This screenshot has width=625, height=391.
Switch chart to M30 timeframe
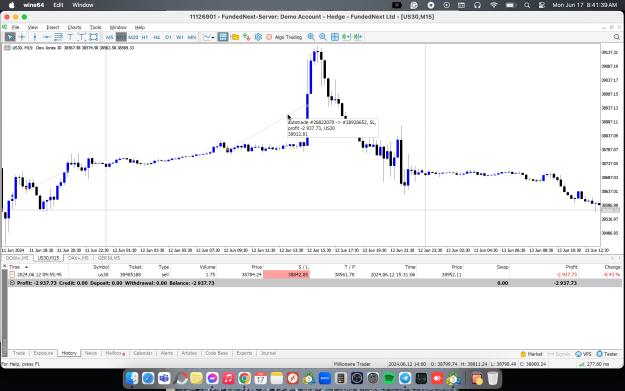click(x=133, y=37)
